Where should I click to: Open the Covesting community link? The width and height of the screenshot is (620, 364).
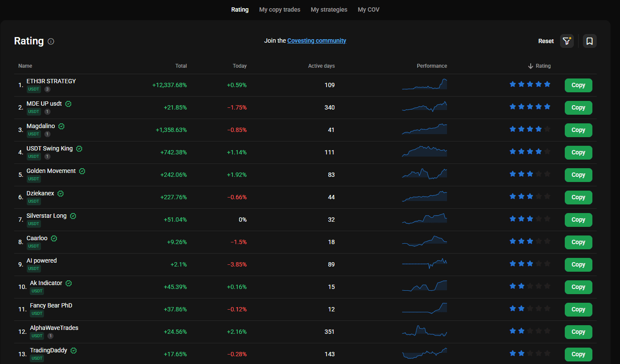tap(317, 41)
